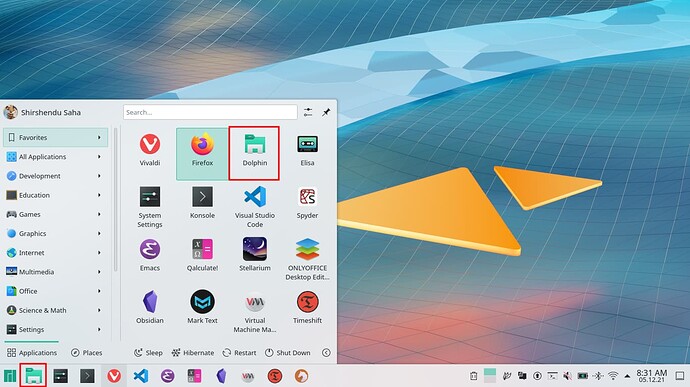
Task: Open the clock showing 8:31 AM
Action: click(x=652, y=376)
